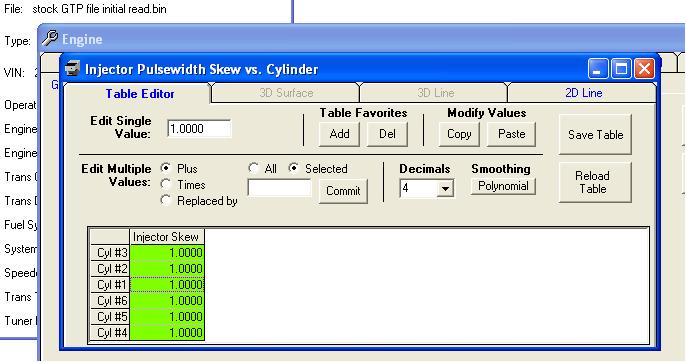This screenshot has width=686, height=362.
Task: Click the Injector Skew column header
Action: [167, 237]
